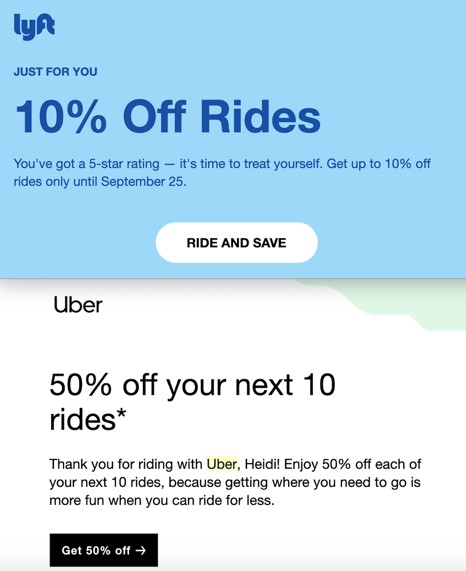This screenshot has width=466, height=571.
Task: Tap the RIDE AND SAVE button
Action: 237,243
